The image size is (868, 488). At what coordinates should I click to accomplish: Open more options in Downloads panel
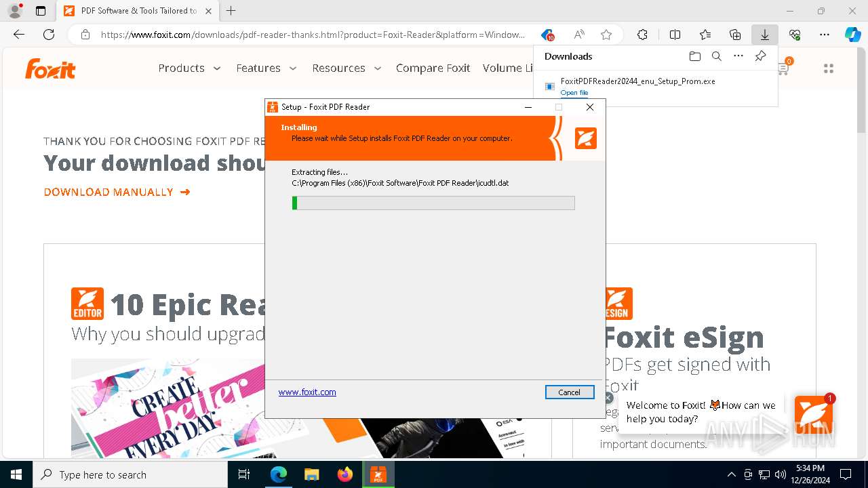pos(738,56)
